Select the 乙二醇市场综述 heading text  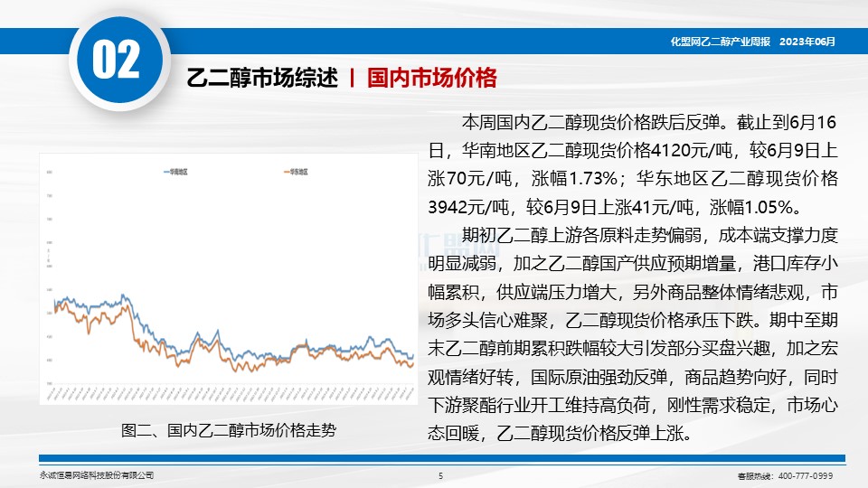coord(261,79)
